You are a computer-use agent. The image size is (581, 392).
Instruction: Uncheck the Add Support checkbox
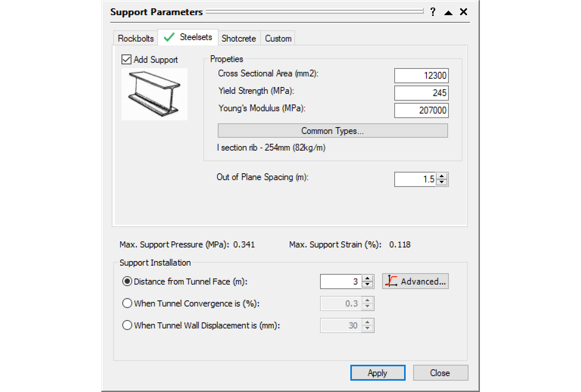[x=127, y=59]
